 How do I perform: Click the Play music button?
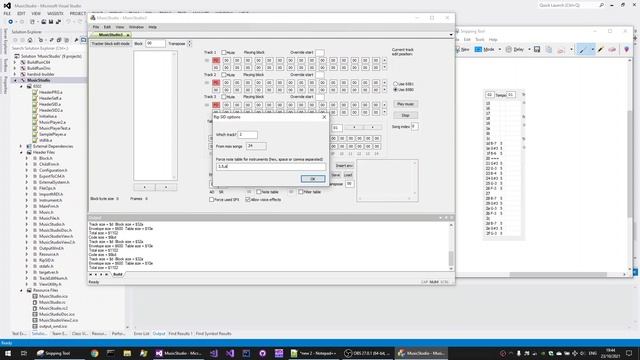coord(405,104)
